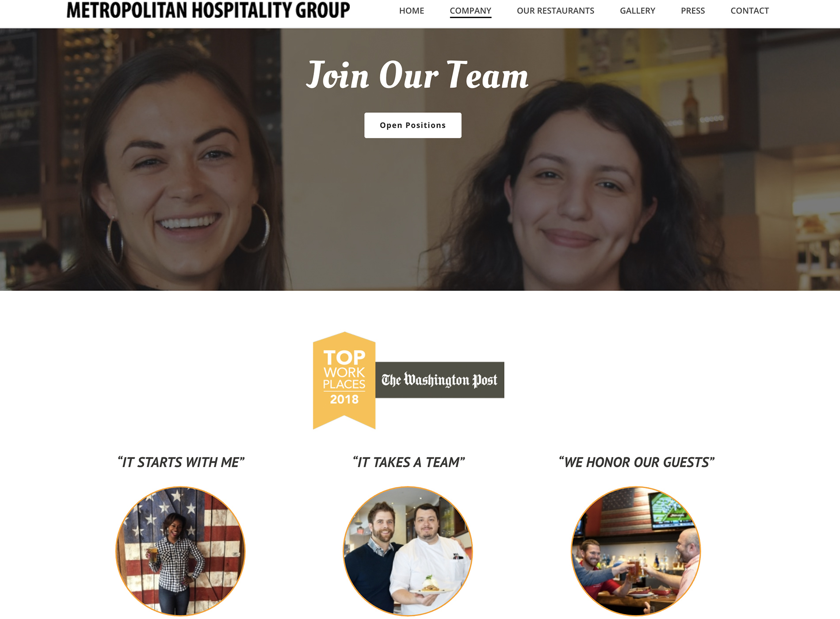840x619 pixels.
Task: Go to the GALLERY page
Action: point(637,11)
